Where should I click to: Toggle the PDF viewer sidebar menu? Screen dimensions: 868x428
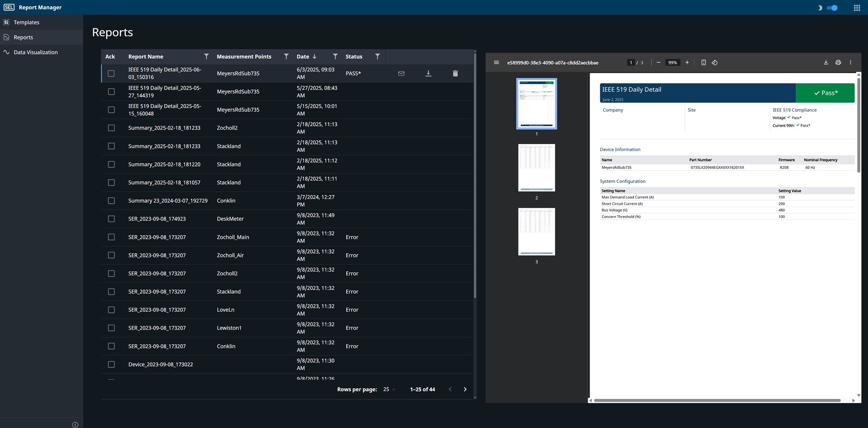click(496, 62)
